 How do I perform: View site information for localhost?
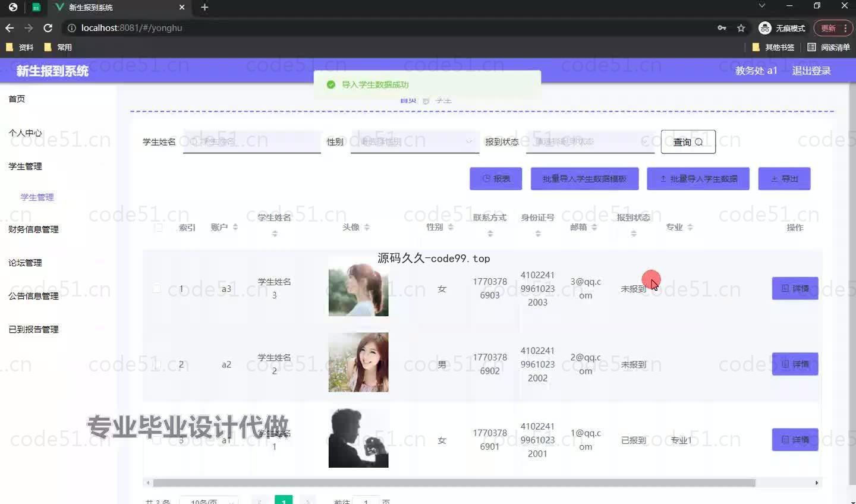pyautogui.click(x=71, y=28)
